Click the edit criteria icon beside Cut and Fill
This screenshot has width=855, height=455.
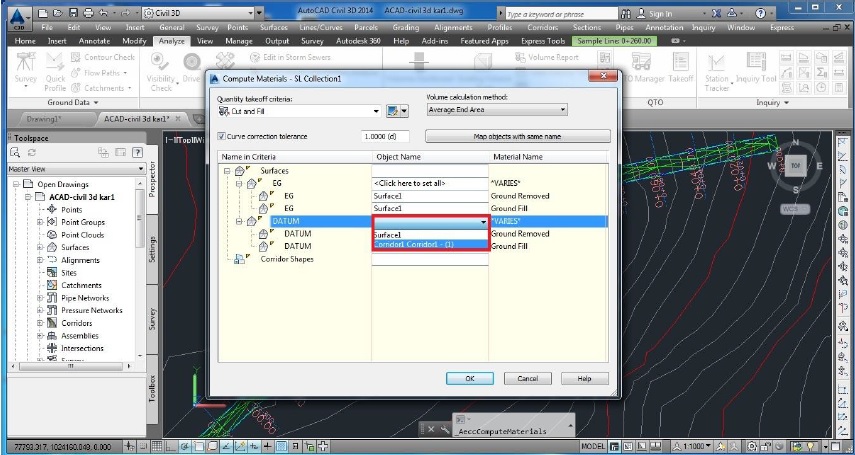point(392,111)
